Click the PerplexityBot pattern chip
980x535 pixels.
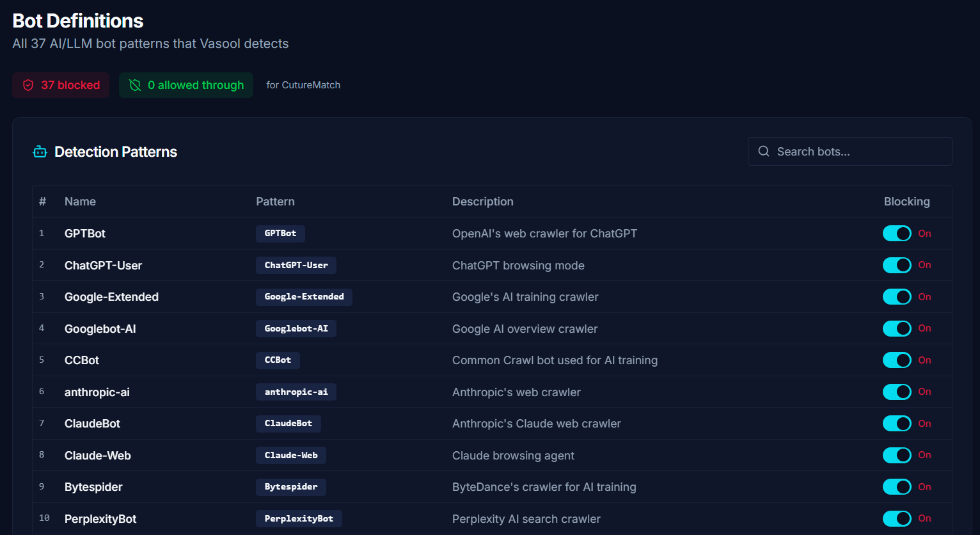[x=299, y=518]
